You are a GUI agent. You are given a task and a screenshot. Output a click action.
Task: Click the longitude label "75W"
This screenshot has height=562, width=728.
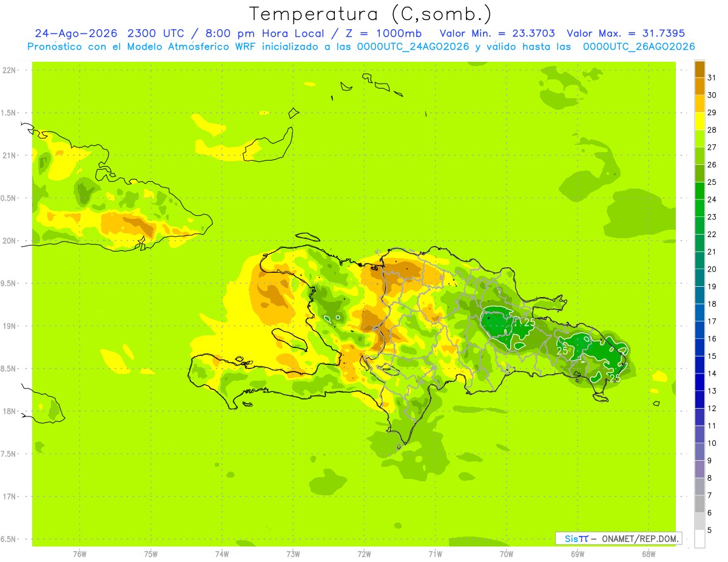pyautogui.click(x=151, y=554)
